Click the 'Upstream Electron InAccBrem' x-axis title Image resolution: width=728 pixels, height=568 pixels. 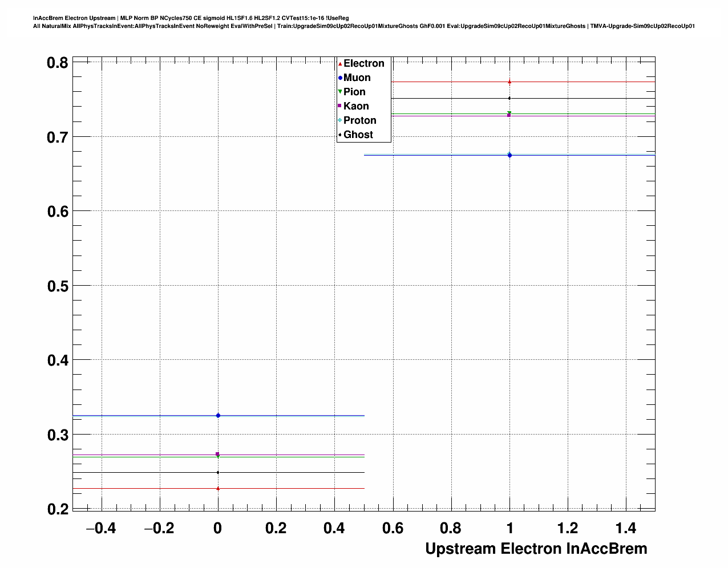[536, 549]
